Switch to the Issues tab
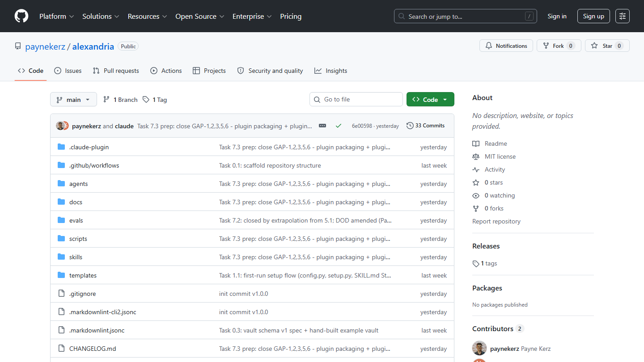The width and height of the screenshot is (644, 362). click(x=68, y=71)
